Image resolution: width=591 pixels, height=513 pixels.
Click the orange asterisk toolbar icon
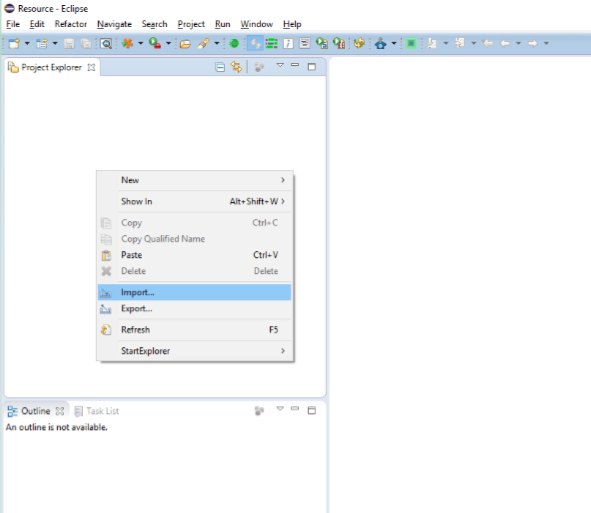(127, 44)
